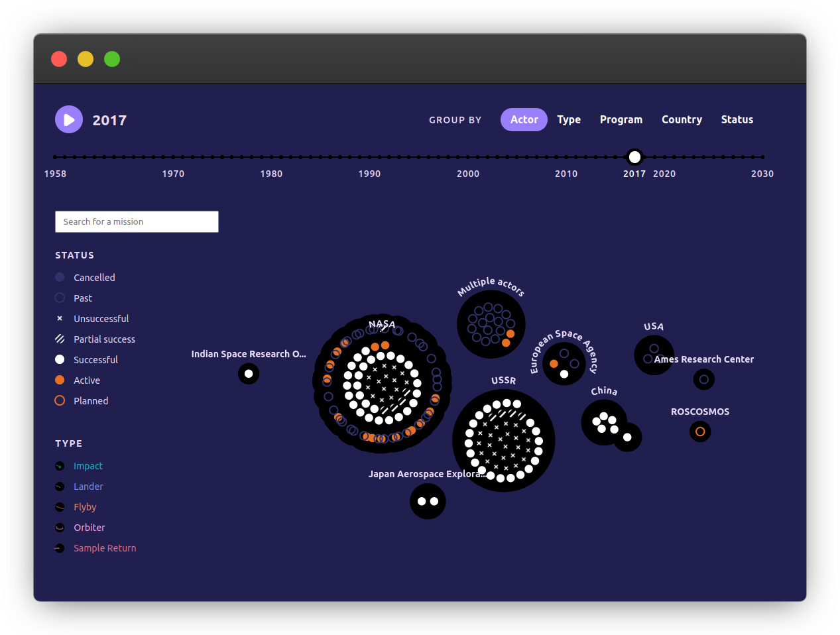The height and width of the screenshot is (635, 840).
Task: Click the 2017 timeline handle
Action: (634, 157)
